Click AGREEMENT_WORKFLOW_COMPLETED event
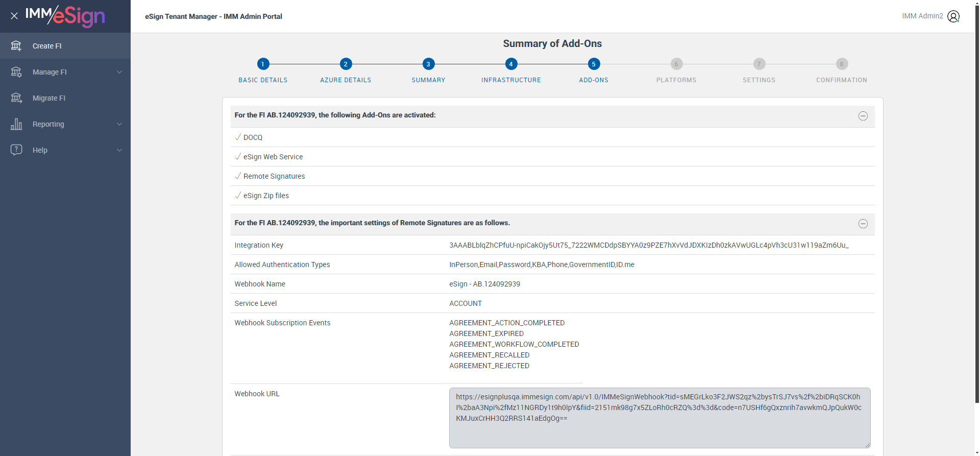980x456 pixels. tap(514, 344)
